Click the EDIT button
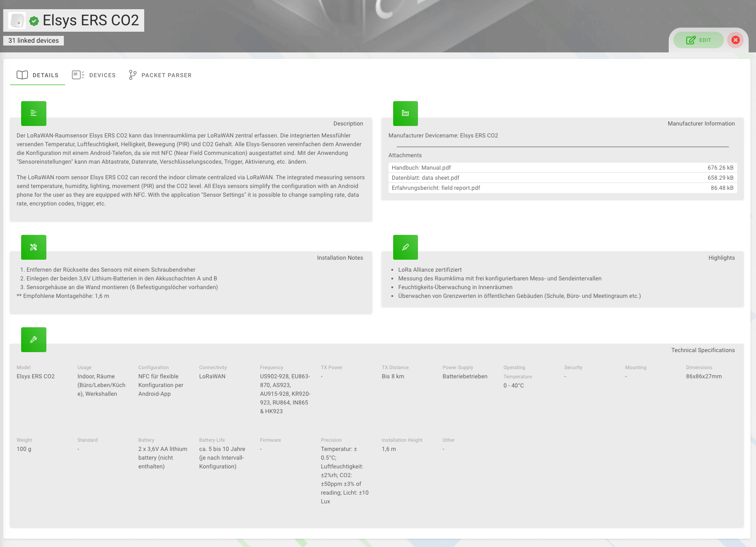Screen dimensions: 756x547 pos(698,40)
